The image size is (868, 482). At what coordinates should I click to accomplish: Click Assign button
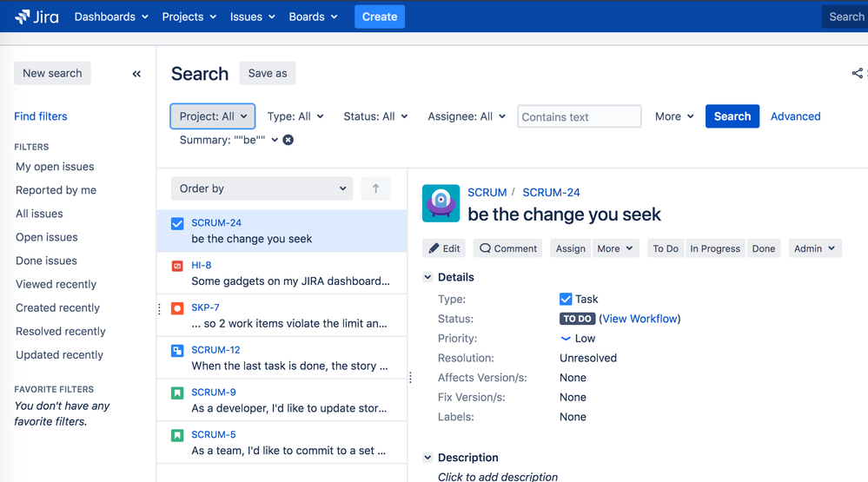coord(570,248)
